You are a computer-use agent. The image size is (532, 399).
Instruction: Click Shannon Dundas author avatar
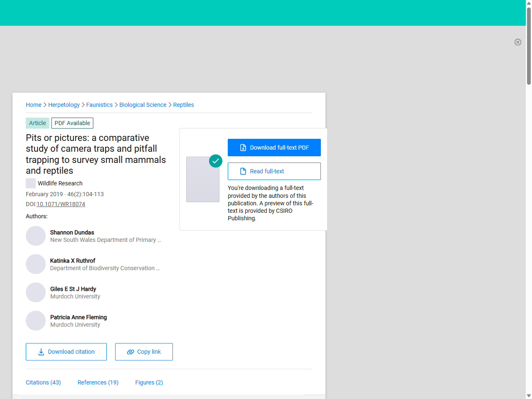click(36, 236)
